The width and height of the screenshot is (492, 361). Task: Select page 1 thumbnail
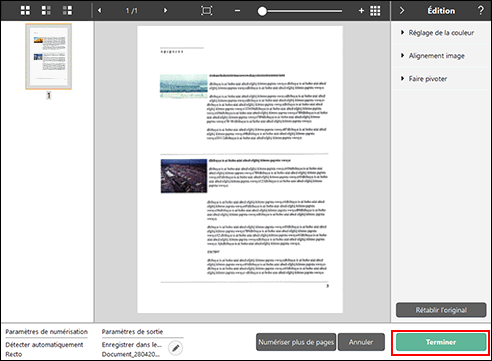click(49, 56)
